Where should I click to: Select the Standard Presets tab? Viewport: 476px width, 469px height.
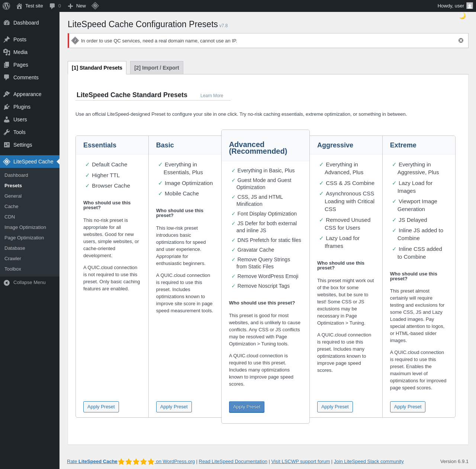97,68
